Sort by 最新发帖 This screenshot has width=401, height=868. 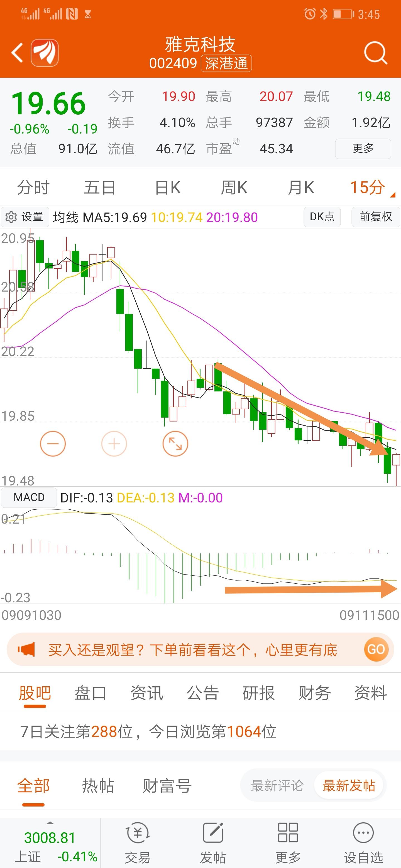349,785
